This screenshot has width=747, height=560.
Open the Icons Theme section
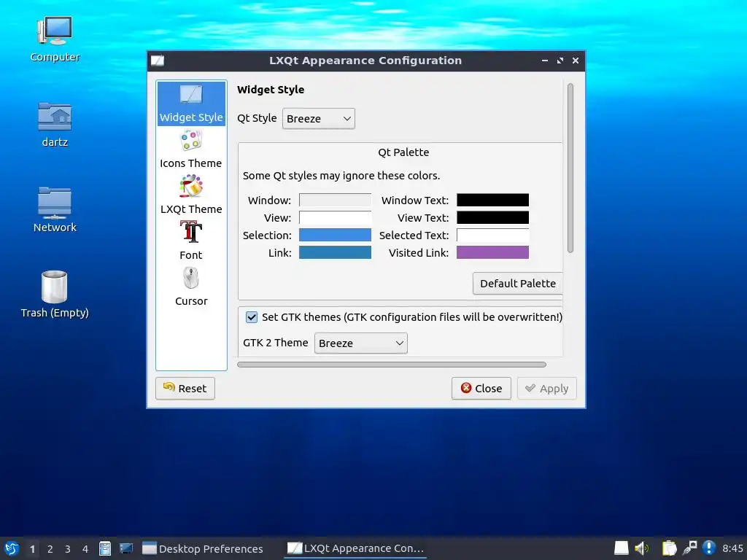click(x=191, y=149)
